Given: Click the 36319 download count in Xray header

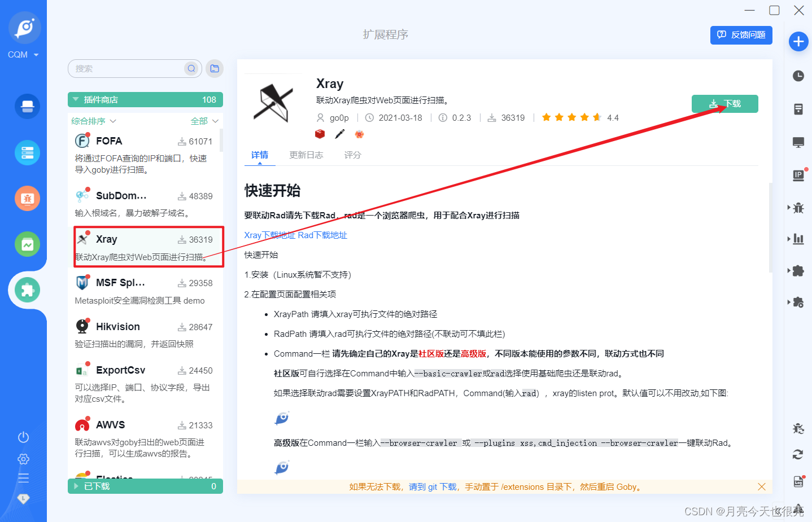Looking at the screenshot, I should pos(513,118).
